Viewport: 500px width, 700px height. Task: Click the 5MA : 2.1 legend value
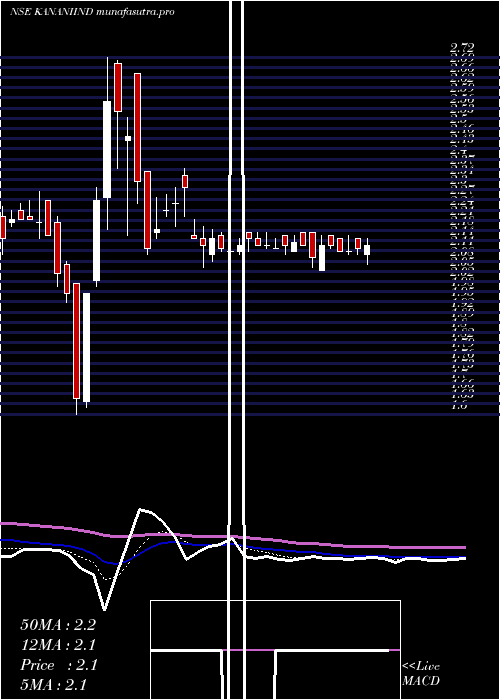[54, 685]
